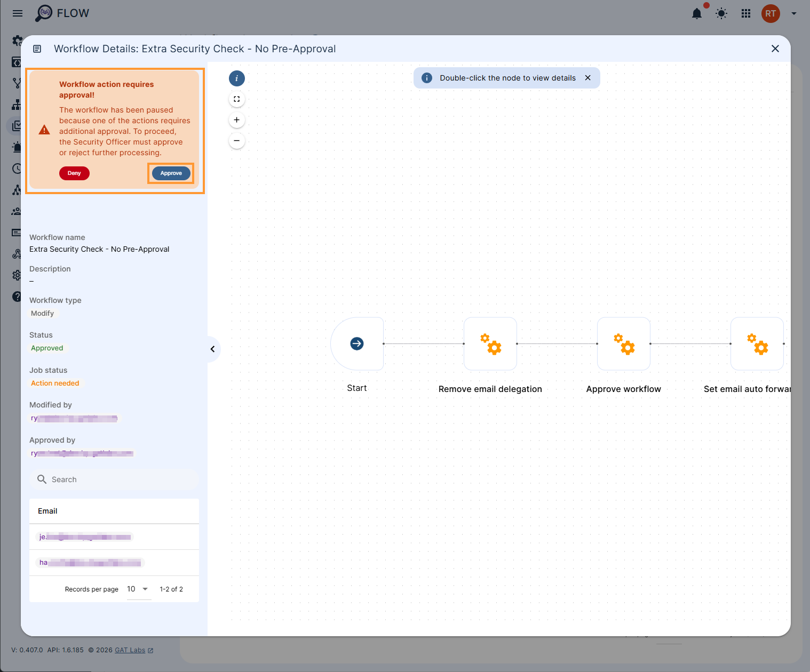Click the FLOW magnifier logo
The width and height of the screenshot is (810, 672).
coord(45,12)
